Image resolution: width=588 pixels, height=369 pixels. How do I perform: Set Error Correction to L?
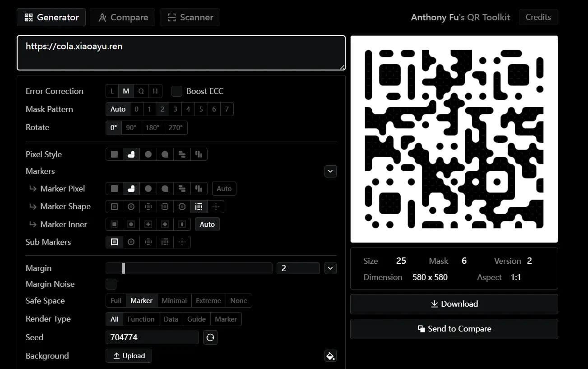pos(112,91)
